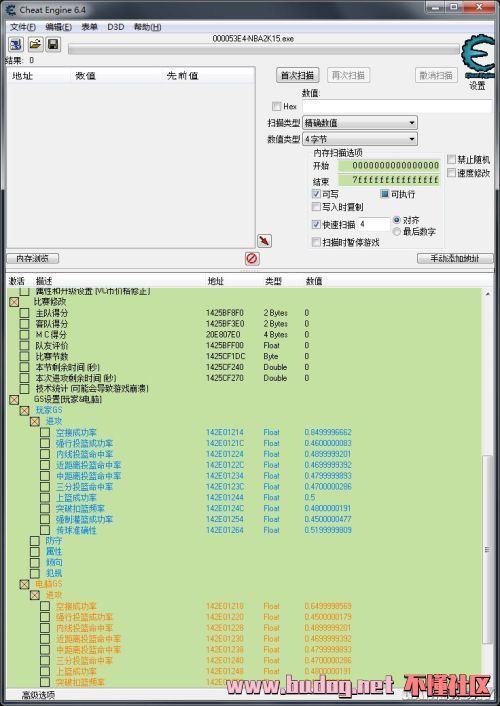This screenshot has height=706, width=500.
Task: Click the 数值 input field
Action: tap(397, 106)
